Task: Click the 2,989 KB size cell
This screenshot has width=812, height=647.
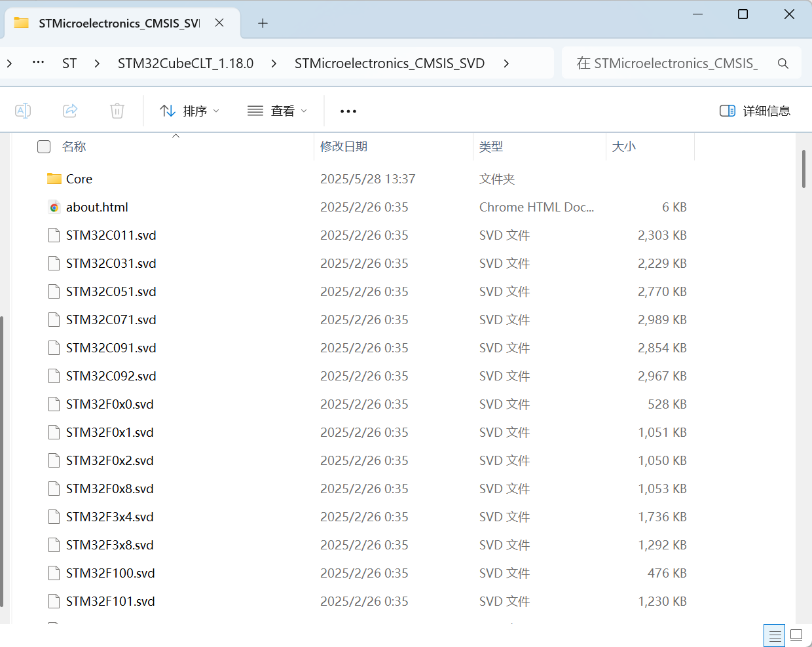Action: pyautogui.click(x=662, y=320)
